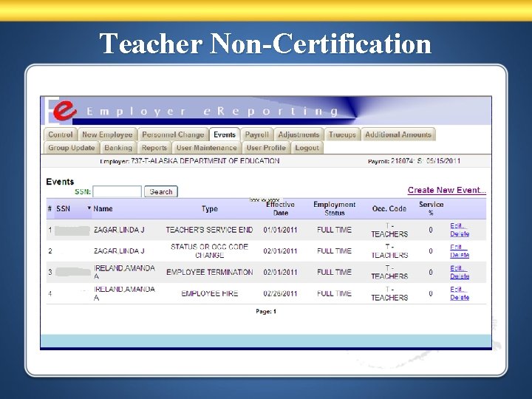Click the Search button

[x=161, y=191]
